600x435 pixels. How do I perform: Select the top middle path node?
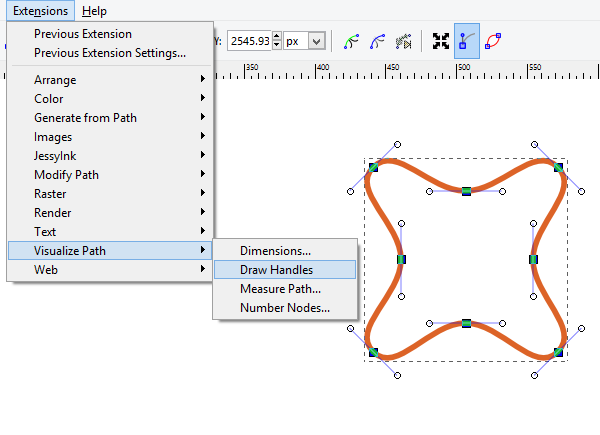click(466, 191)
